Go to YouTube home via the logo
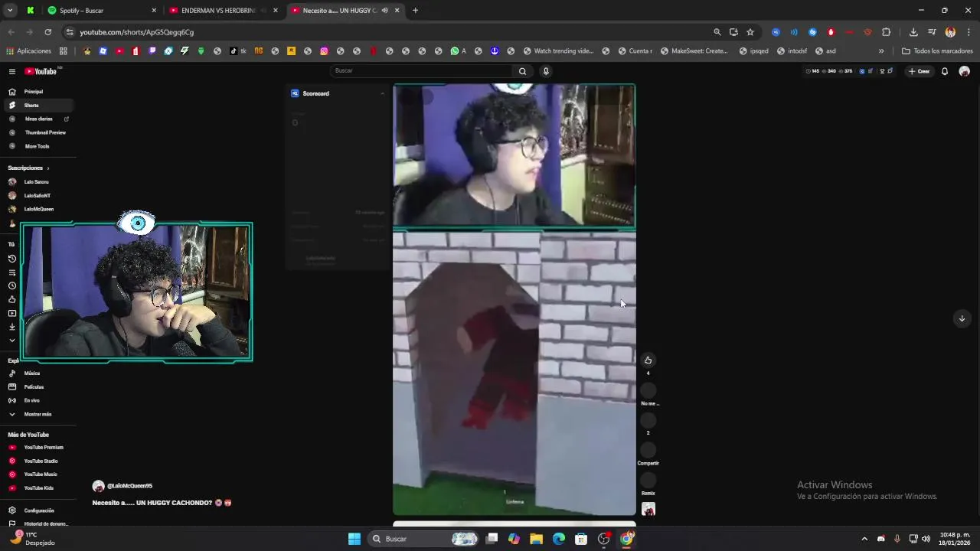This screenshot has width=980, height=551. click(41, 71)
